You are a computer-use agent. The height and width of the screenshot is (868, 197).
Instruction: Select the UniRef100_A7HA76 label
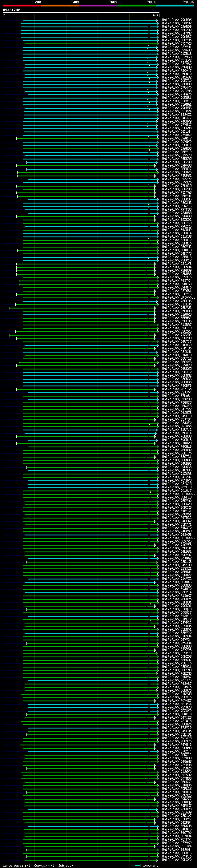[176, 94]
